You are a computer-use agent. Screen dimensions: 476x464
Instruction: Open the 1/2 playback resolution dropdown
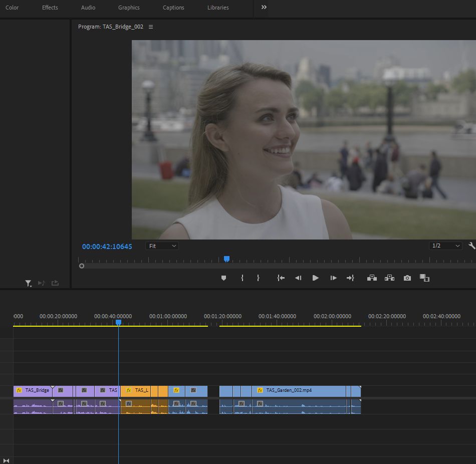tap(445, 246)
